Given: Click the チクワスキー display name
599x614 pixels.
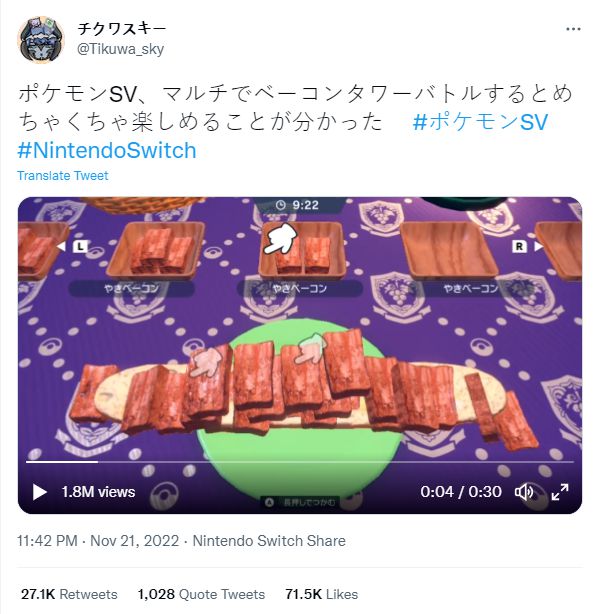Looking at the screenshot, I should [121, 29].
